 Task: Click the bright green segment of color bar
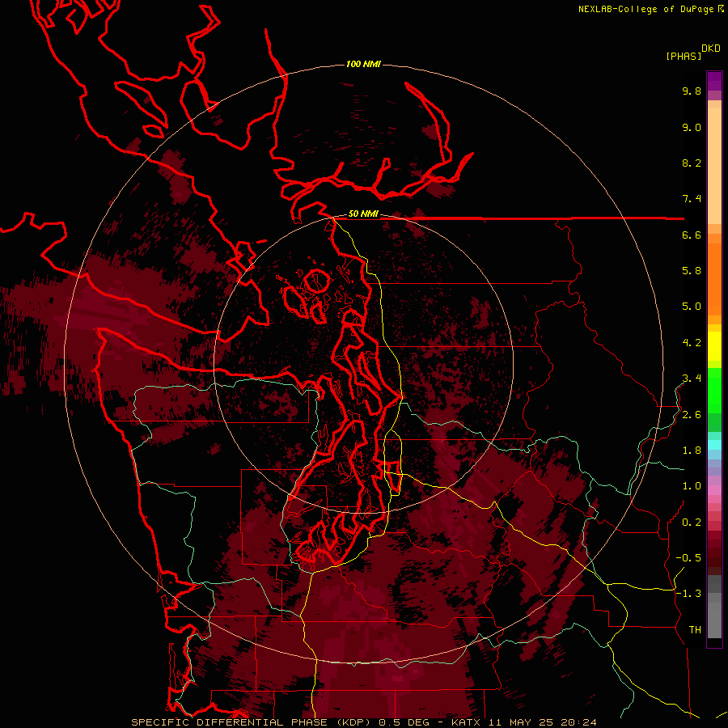click(x=714, y=390)
